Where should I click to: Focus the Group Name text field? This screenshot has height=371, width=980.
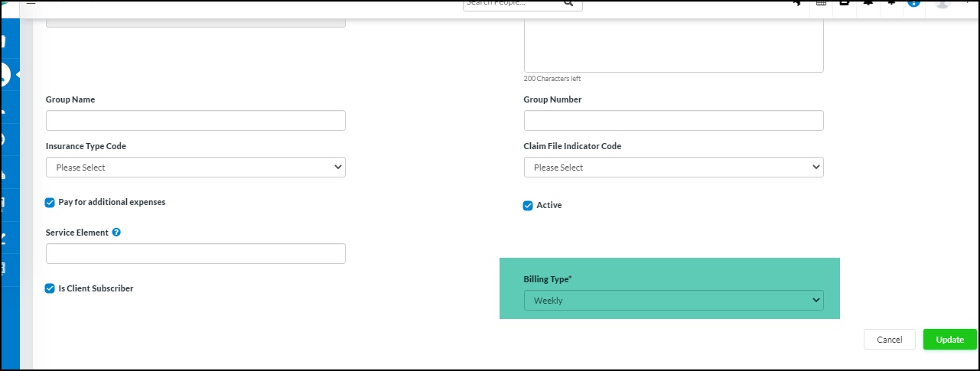[196, 121]
